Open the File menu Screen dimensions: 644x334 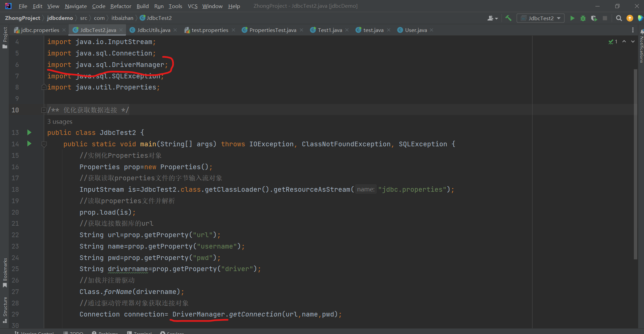click(23, 6)
